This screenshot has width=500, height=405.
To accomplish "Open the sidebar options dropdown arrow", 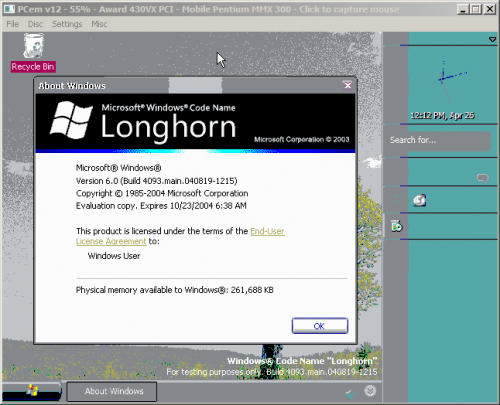I will pos(492,39).
